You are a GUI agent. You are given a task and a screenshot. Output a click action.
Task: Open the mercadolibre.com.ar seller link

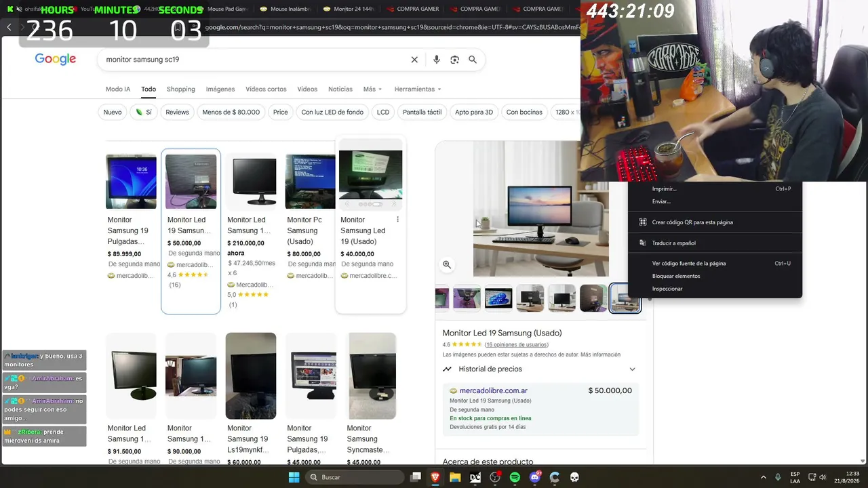coord(494,391)
